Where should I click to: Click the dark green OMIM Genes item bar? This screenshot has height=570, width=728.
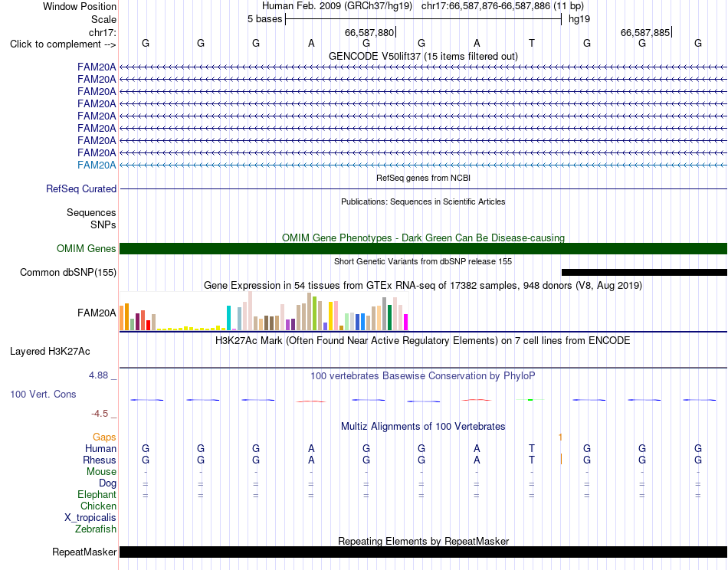(x=424, y=248)
